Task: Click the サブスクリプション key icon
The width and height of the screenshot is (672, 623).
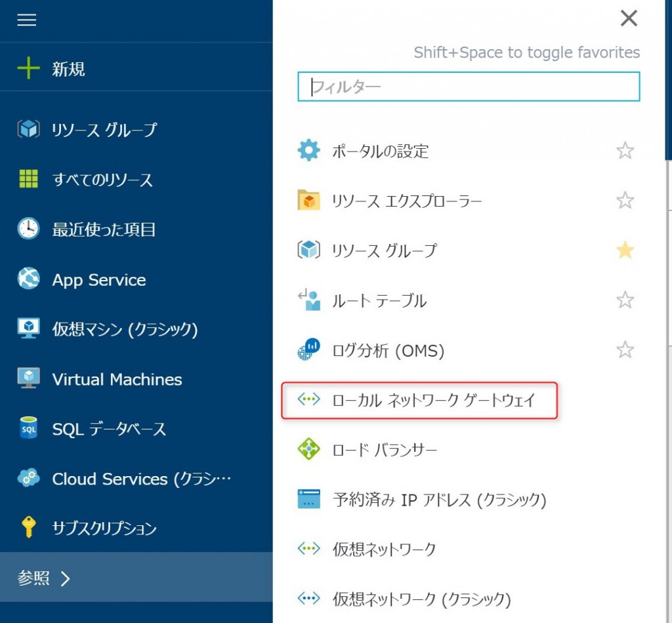Action: coord(28,528)
